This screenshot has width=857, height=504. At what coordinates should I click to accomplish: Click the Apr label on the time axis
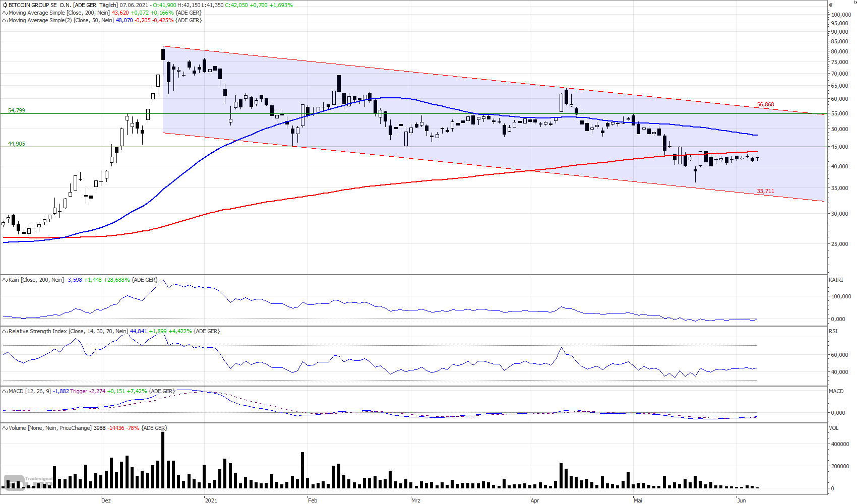[x=535, y=500]
